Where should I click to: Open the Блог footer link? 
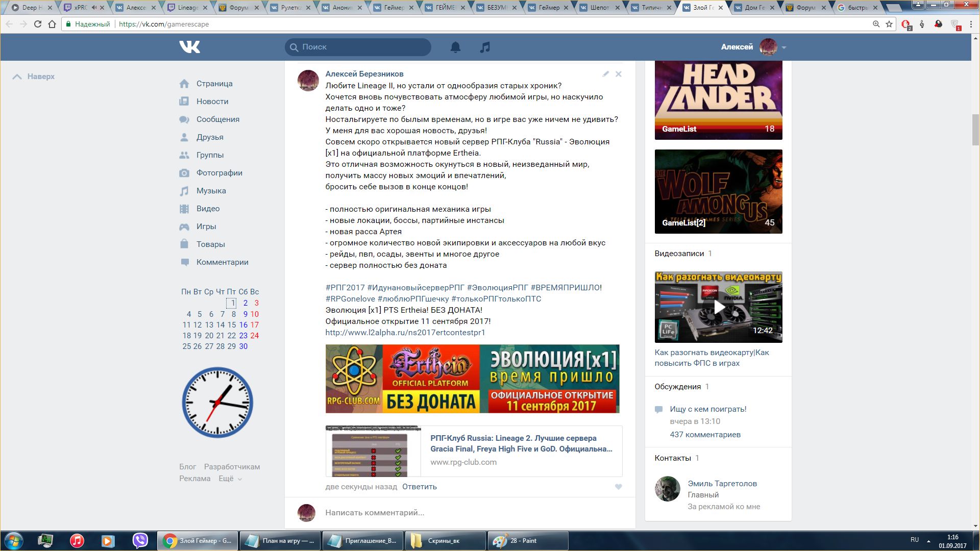coord(187,467)
